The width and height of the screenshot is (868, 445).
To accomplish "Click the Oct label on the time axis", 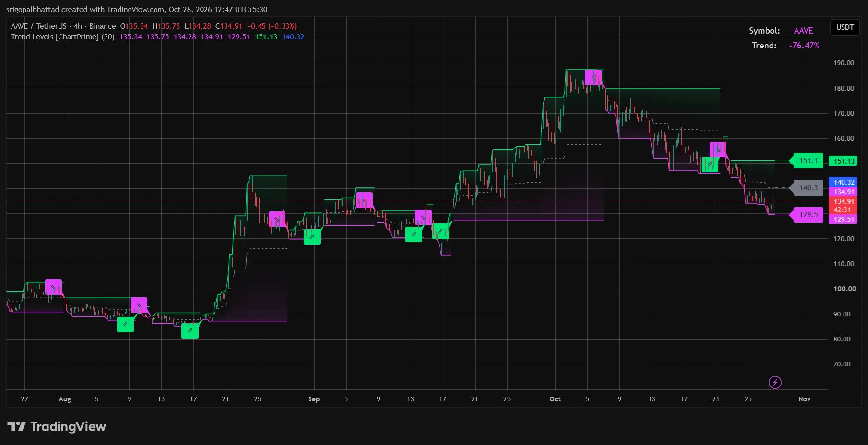I will (555, 399).
